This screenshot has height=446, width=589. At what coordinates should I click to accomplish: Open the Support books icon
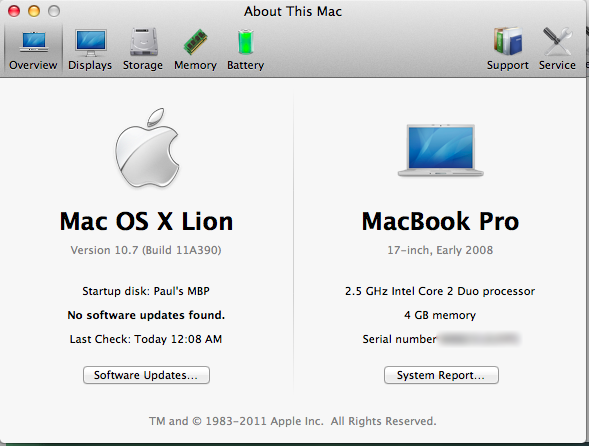(508, 41)
